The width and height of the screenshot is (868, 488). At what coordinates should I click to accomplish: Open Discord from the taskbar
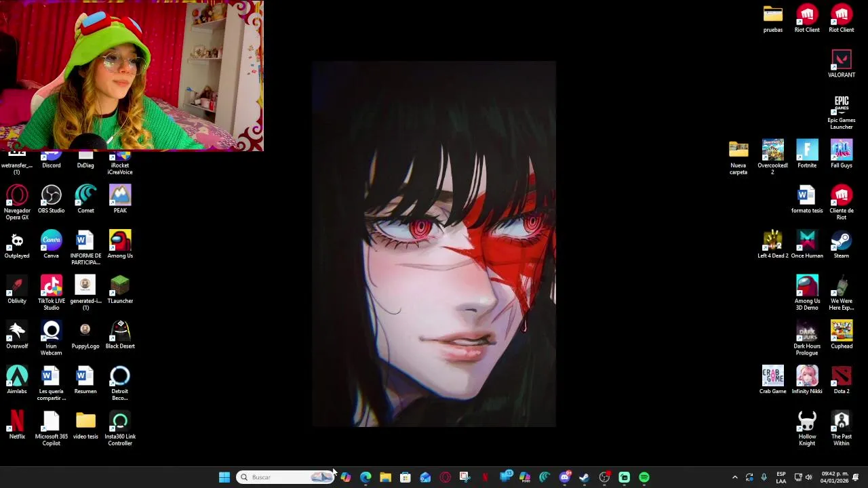(x=564, y=477)
